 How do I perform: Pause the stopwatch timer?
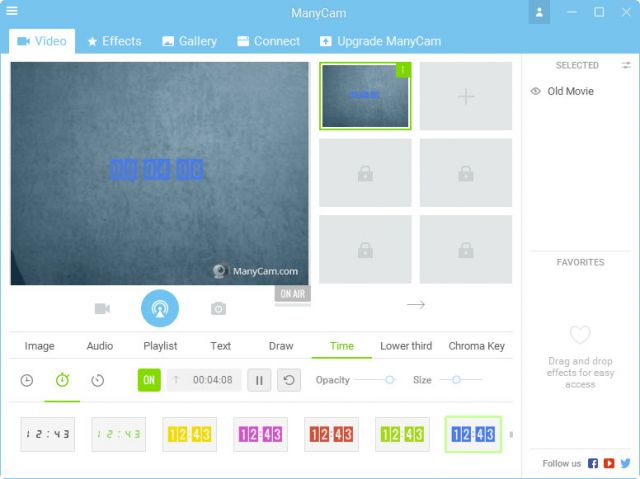(x=259, y=380)
